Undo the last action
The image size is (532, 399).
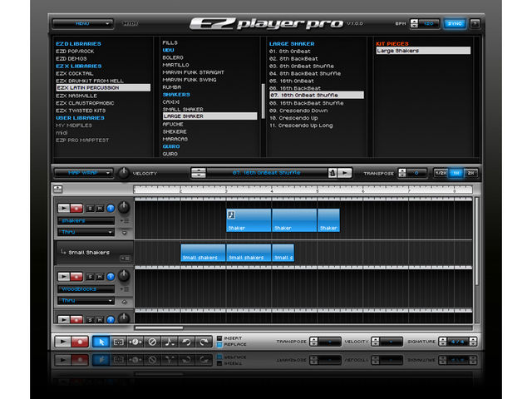186,342
